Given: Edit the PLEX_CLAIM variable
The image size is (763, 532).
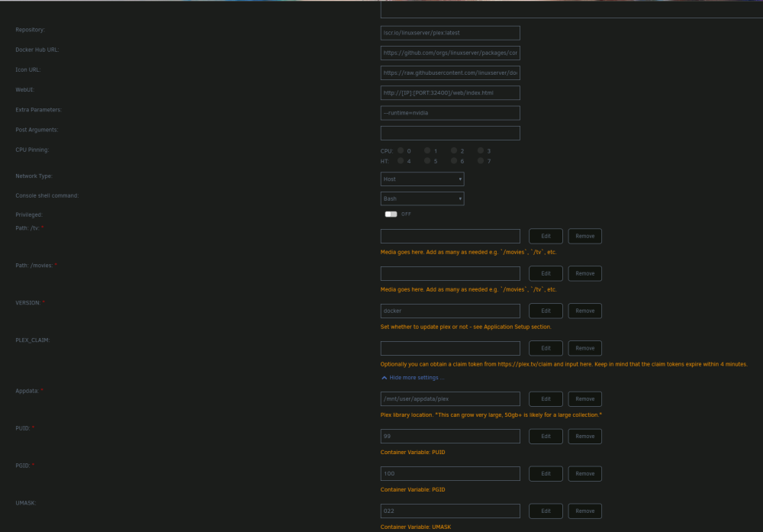Looking at the screenshot, I should click(546, 348).
